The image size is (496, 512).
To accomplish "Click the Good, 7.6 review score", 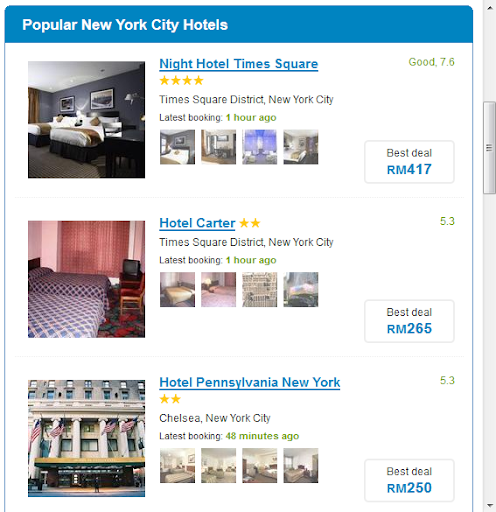I will tap(431, 62).
